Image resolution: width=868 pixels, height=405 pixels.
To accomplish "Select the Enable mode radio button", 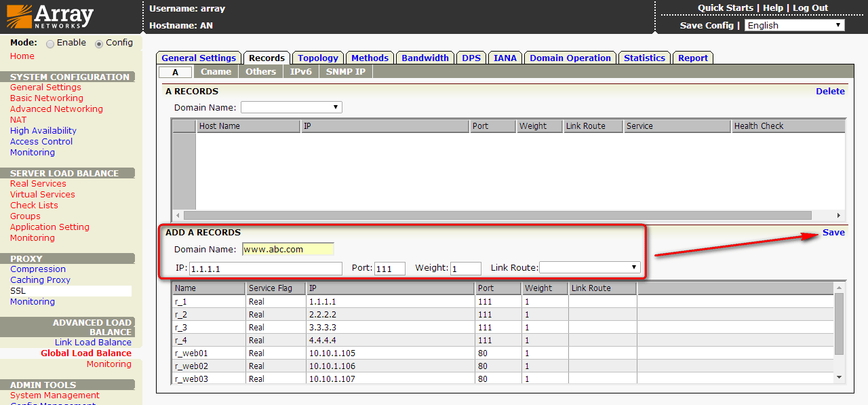I will click(50, 43).
